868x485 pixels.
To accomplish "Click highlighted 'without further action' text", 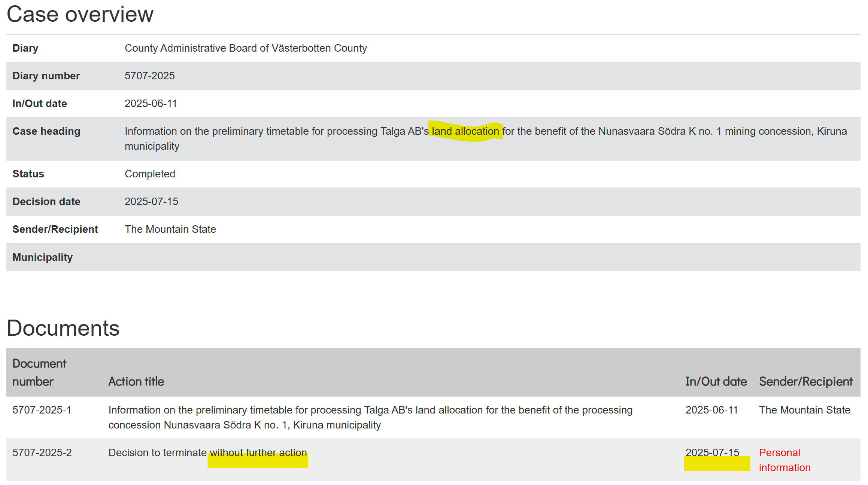I will pos(258,453).
